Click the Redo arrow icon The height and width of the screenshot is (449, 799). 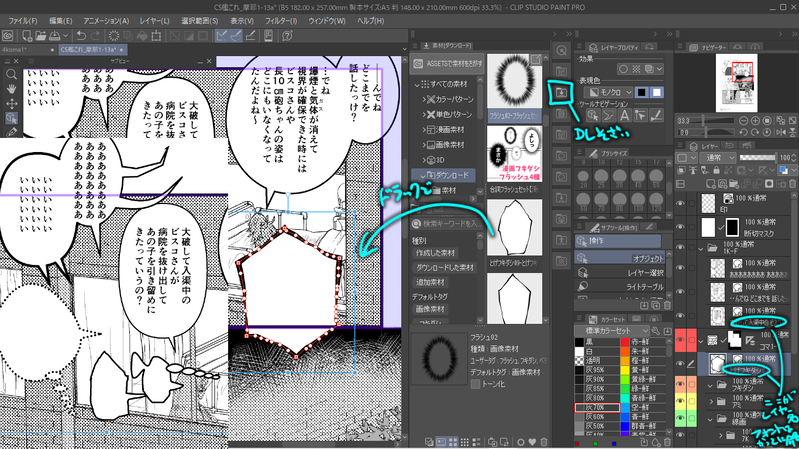pos(95,36)
